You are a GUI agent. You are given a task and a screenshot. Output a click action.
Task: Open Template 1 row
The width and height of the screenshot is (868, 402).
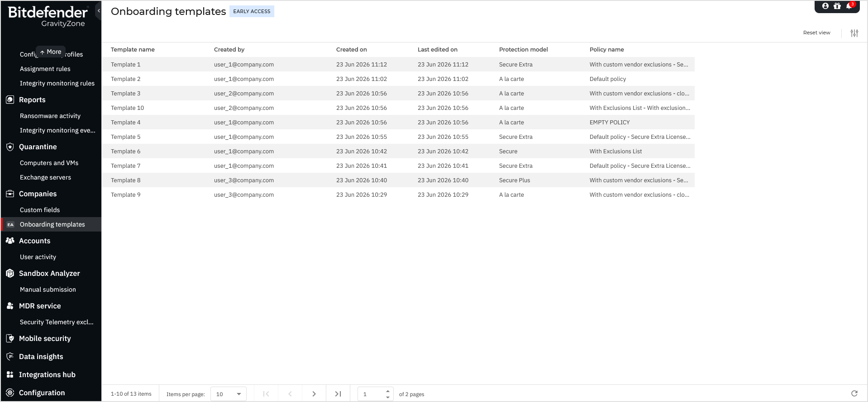[398, 64]
